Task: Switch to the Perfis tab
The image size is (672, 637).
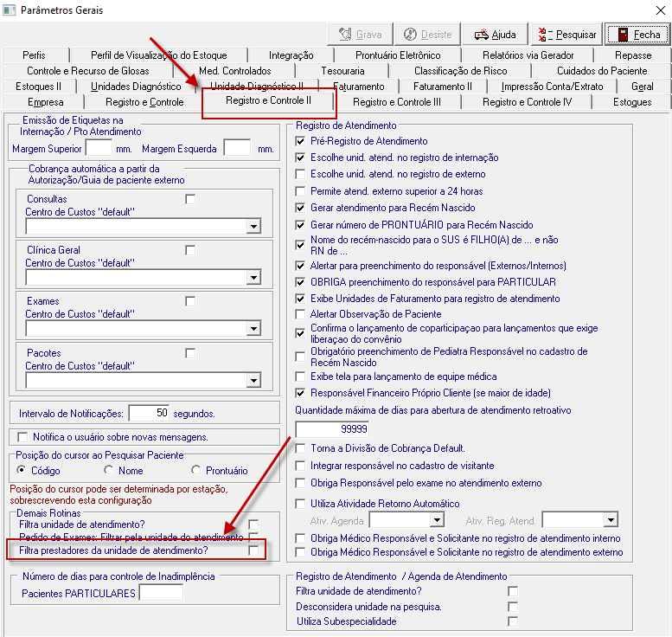Action: pyautogui.click(x=35, y=55)
